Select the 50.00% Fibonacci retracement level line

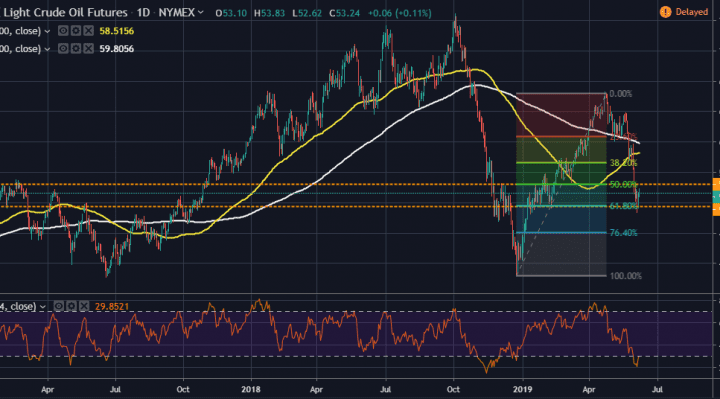561,185
